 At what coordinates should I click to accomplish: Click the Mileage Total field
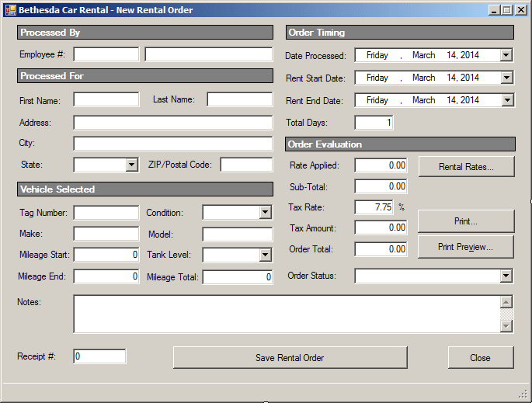coord(238,277)
